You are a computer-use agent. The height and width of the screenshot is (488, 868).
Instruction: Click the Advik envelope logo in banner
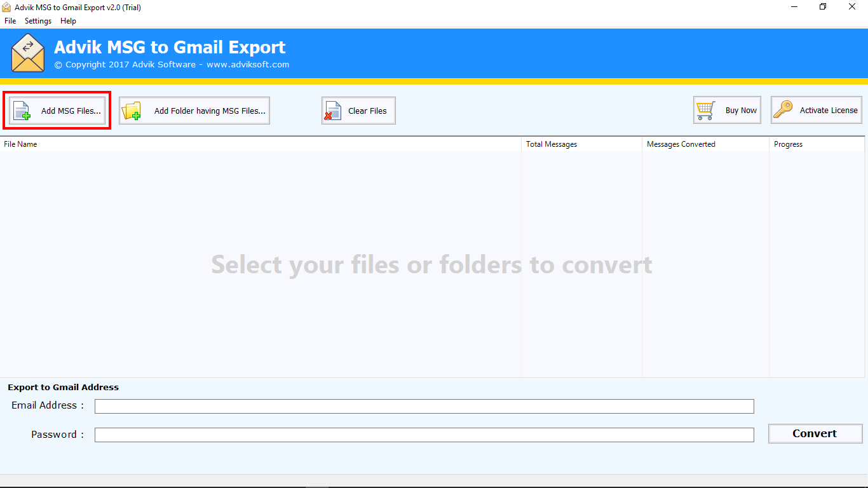click(x=28, y=53)
